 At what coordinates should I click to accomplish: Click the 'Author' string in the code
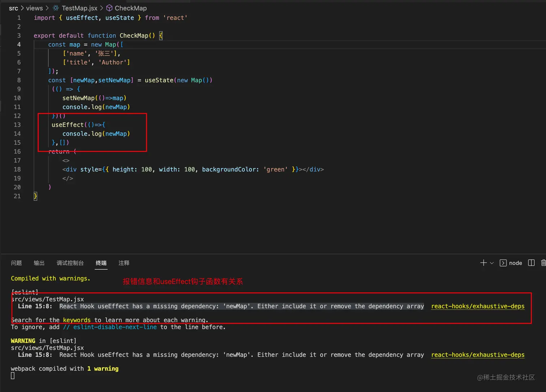tap(113, 62)
